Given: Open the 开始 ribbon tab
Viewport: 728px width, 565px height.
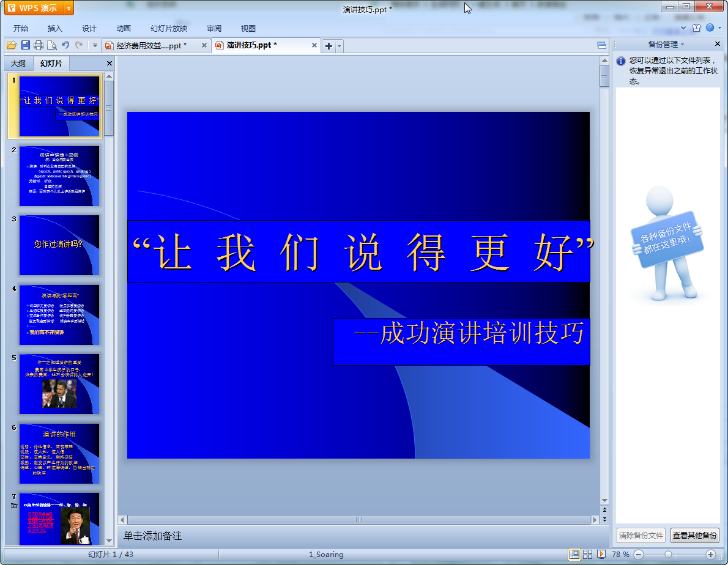Looking at the screenshot, I should 20,28.
